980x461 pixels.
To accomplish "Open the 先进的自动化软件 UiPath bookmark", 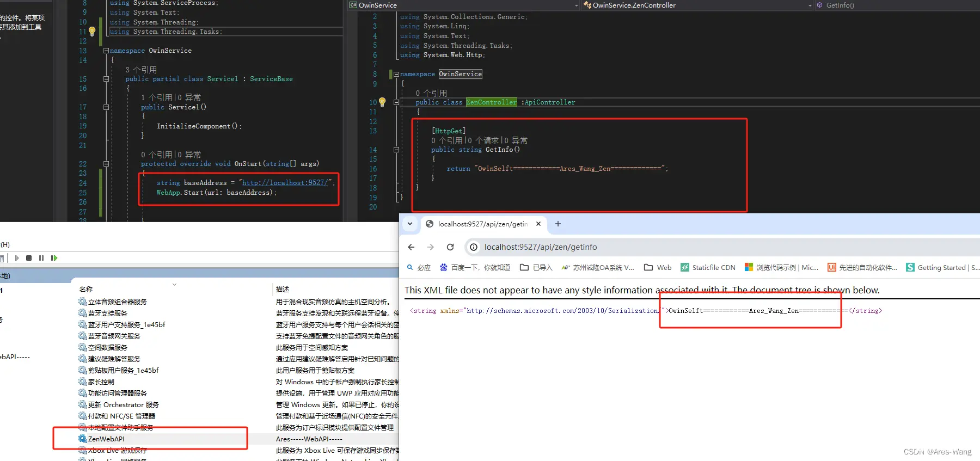I will pos(862,267).
